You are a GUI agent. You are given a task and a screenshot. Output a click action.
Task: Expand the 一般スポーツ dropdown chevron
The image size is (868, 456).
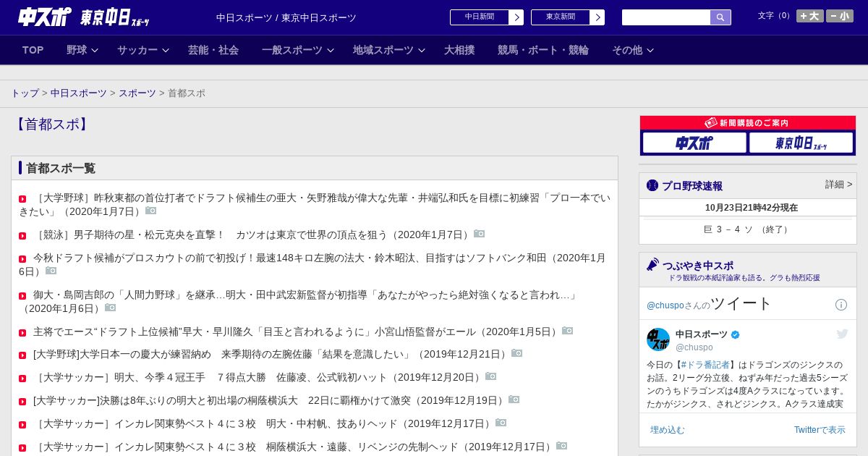pos(331,51)
